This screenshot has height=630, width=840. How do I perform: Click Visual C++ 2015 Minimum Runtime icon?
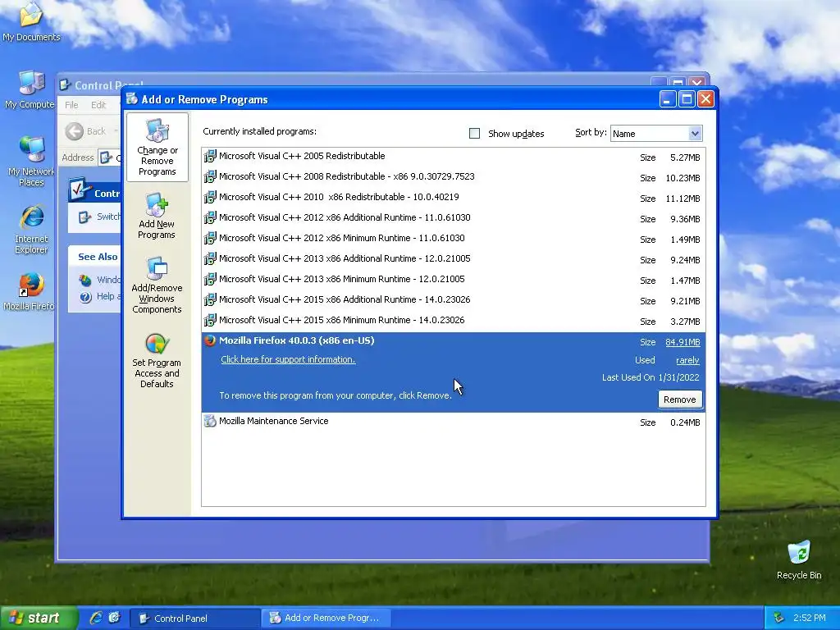click(x=210, y=321)
